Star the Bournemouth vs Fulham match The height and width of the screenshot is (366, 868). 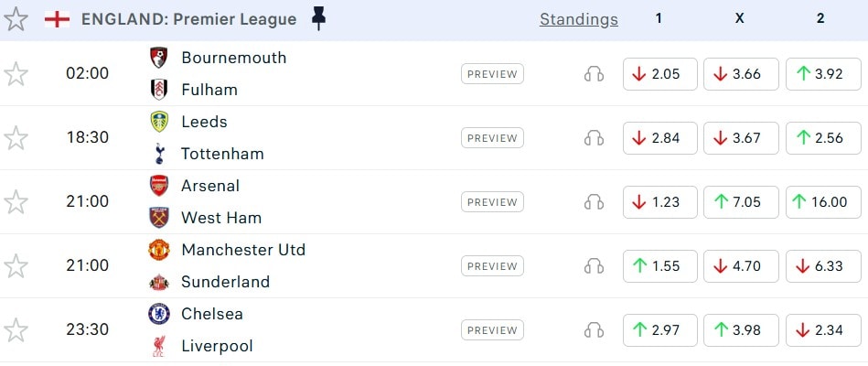pos(16,74)
